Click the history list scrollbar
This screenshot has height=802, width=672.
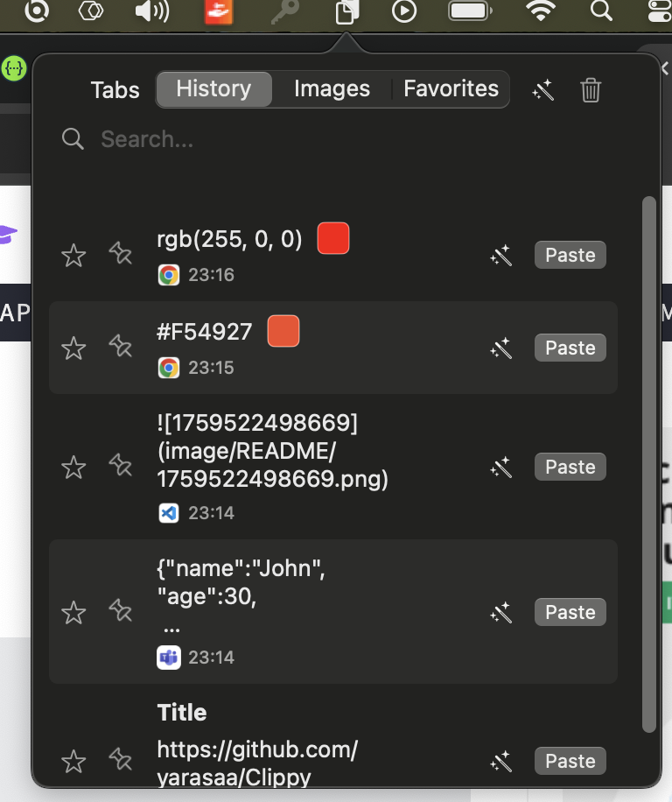point(648,464)
